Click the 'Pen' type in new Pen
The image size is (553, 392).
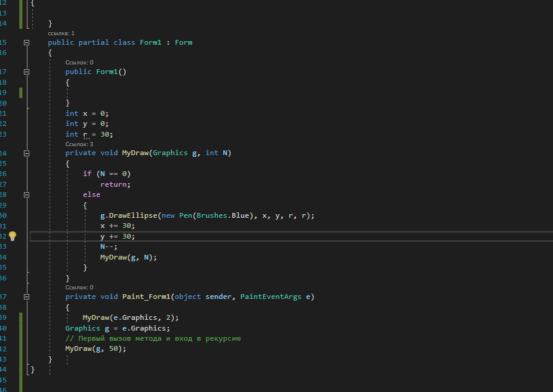click(186, 215)
